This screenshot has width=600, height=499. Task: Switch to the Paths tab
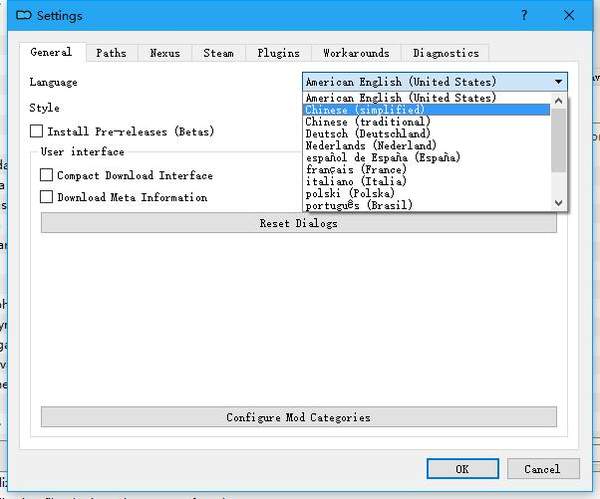[x=111, y=53]
